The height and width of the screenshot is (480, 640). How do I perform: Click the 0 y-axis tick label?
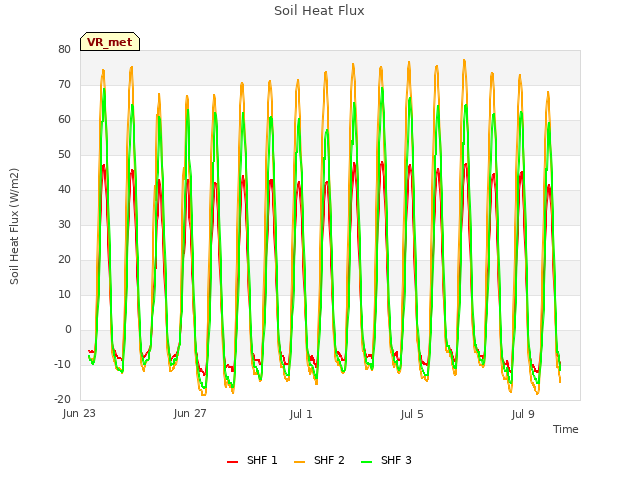click(x=68, y=329)
